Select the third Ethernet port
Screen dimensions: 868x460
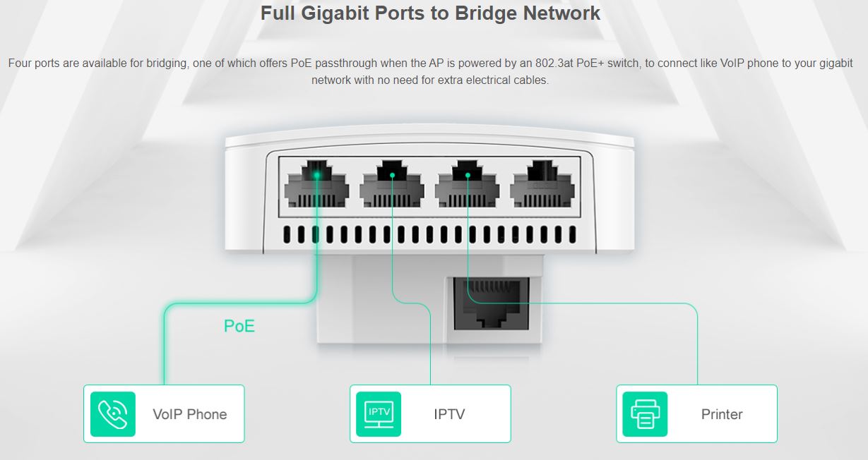tap(468, 183)
